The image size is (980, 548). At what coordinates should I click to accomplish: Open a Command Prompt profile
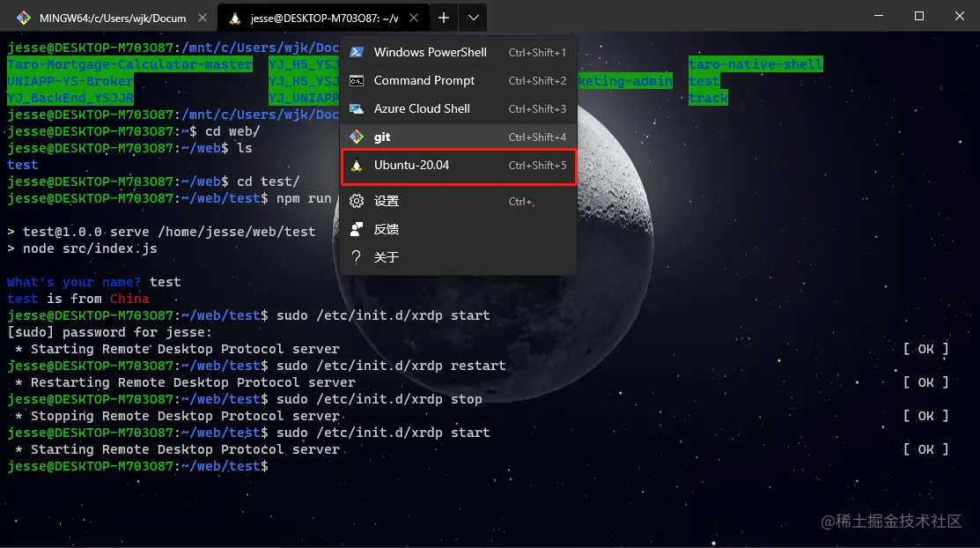[458, 81]
